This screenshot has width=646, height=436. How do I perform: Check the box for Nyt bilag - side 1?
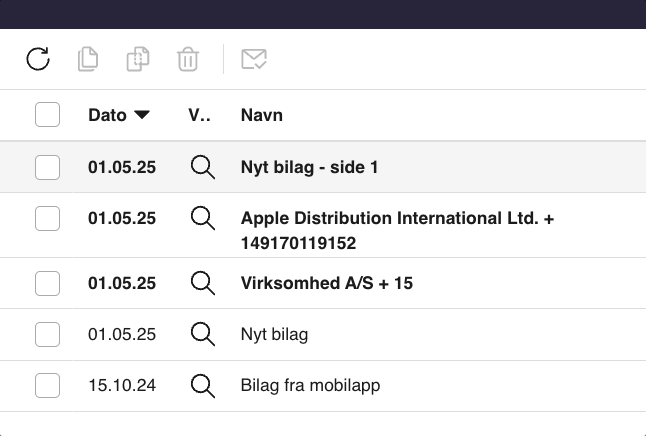click(47, 167)
